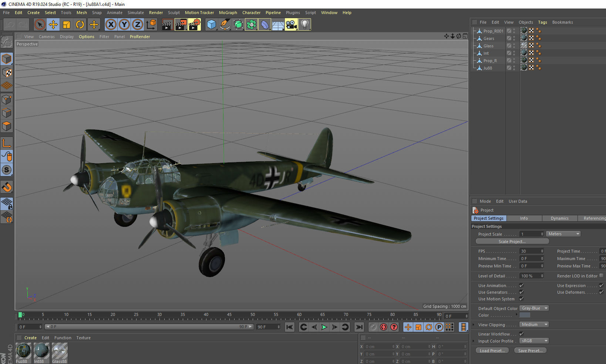Open the Character menu
606x364 pixels.
click(x=251, y=13)
